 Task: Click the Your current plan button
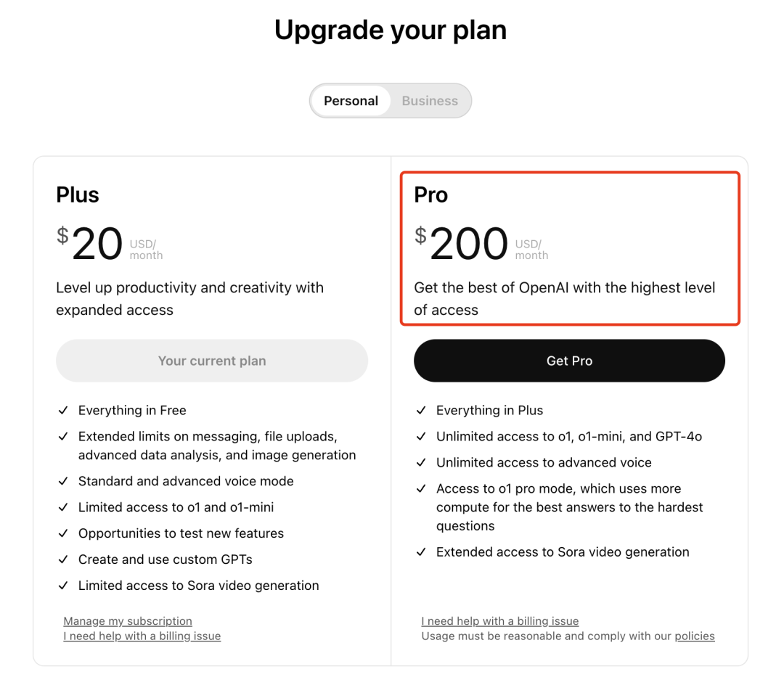(212, 361)
